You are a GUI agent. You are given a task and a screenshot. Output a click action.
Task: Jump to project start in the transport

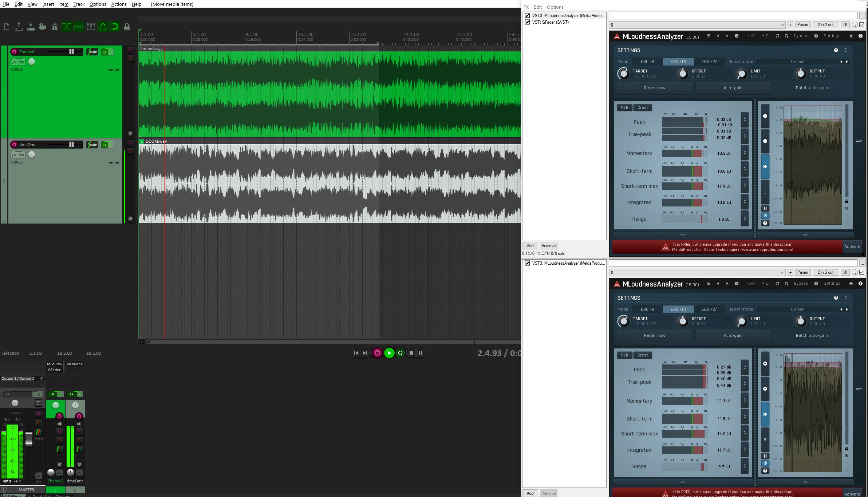tap(356, 353)
